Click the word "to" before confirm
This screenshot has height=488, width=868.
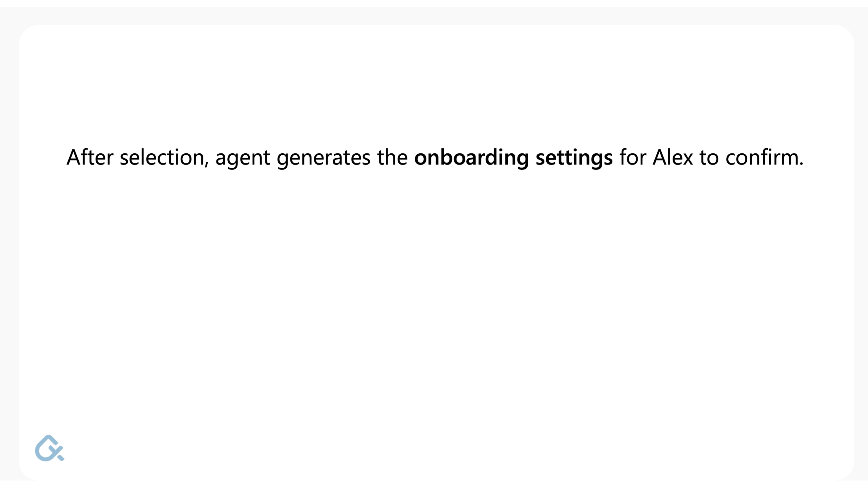pos(709,158)
